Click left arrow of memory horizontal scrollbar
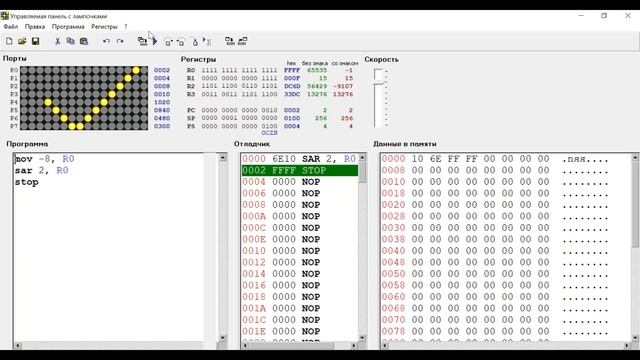The image size is (640, 360). coord(385,346)
